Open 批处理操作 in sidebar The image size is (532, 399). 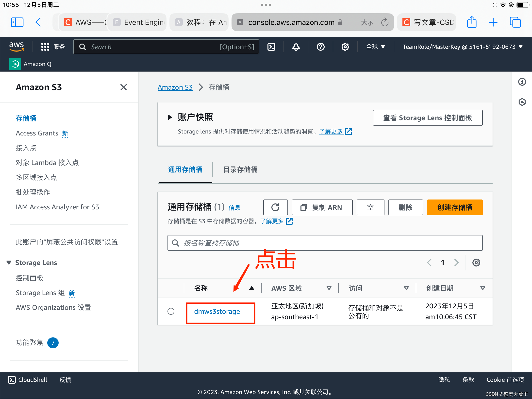[x=33, y=192]
